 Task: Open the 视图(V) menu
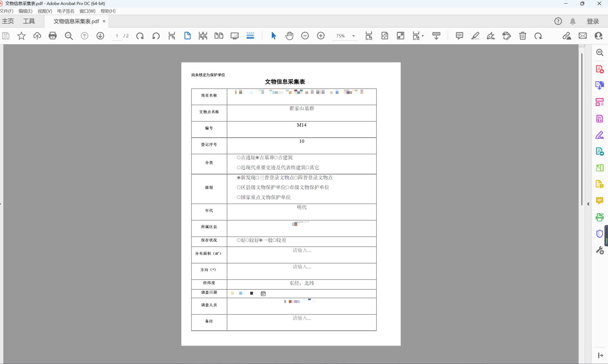pyautogui.click(x=45, y=11)
